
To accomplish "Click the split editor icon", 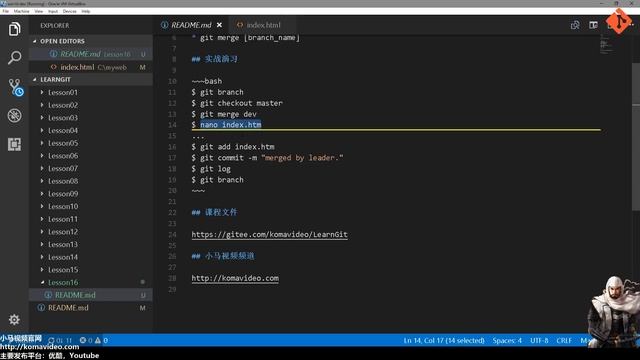I will pos(593,25).
